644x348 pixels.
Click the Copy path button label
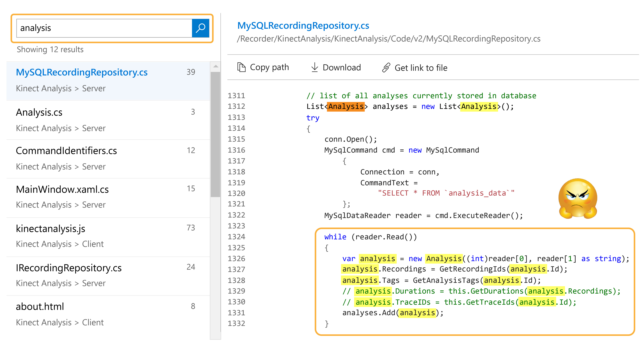click(x=269, y=67)
